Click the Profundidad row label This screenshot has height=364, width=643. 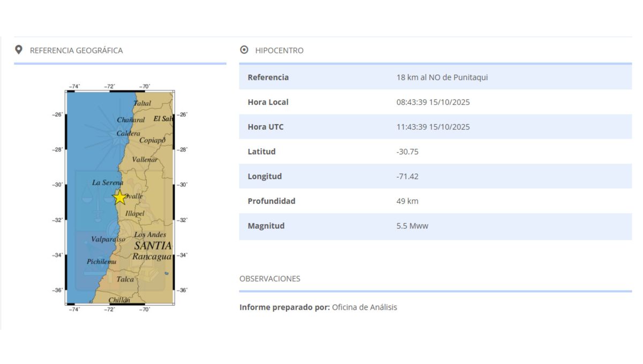click(271, 201)
